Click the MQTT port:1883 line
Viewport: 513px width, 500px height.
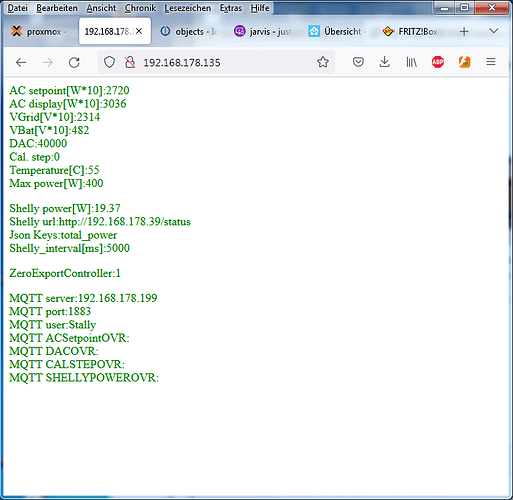[50, 311]
